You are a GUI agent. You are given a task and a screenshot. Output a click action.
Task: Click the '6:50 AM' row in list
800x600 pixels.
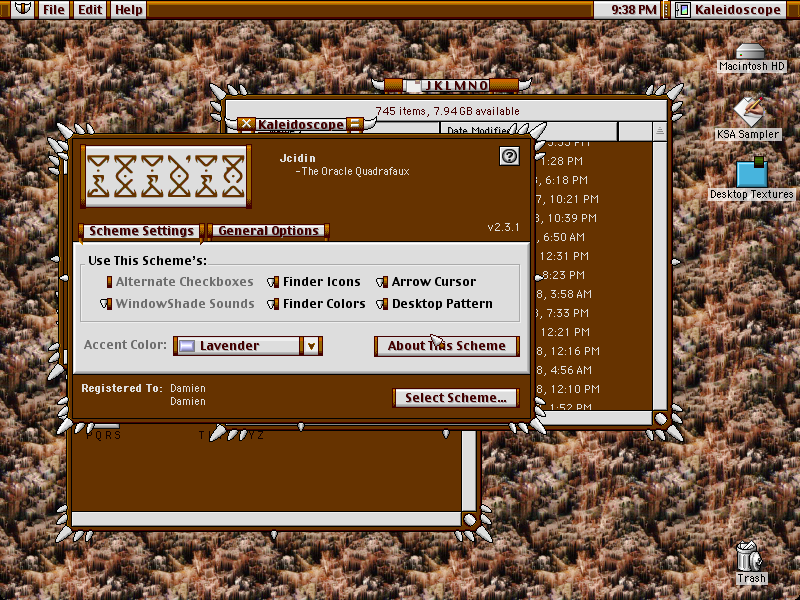click(x=563, y=237)
